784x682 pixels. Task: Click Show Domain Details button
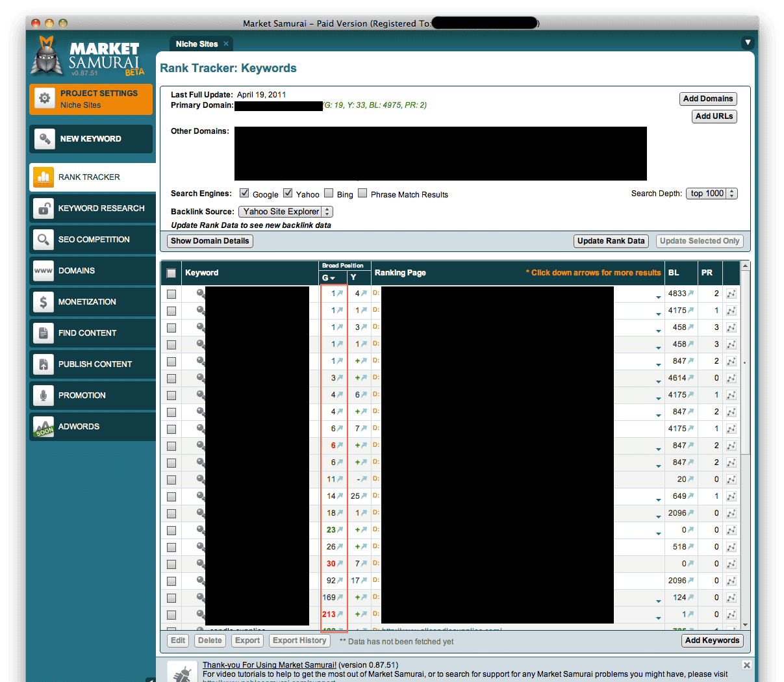(x=210, y=241)
